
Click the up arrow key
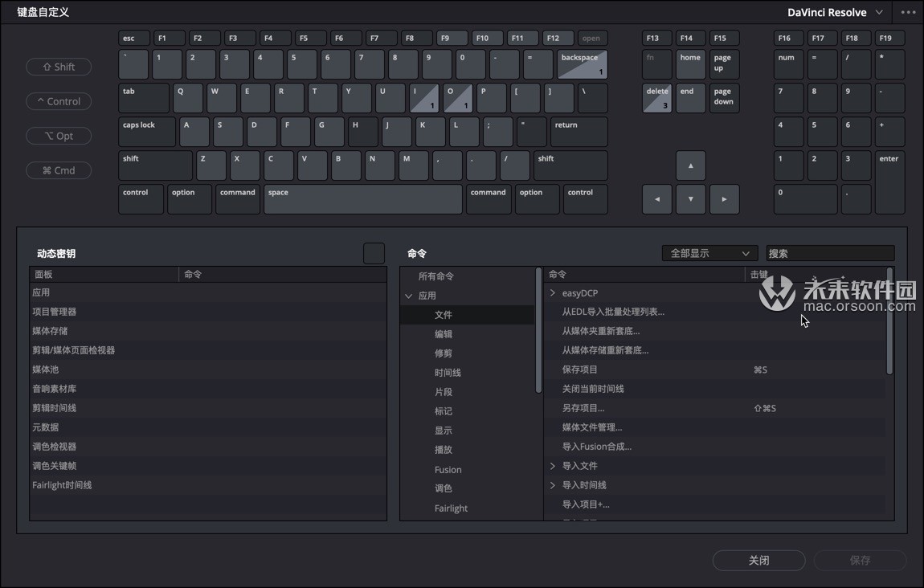point(690,165)
